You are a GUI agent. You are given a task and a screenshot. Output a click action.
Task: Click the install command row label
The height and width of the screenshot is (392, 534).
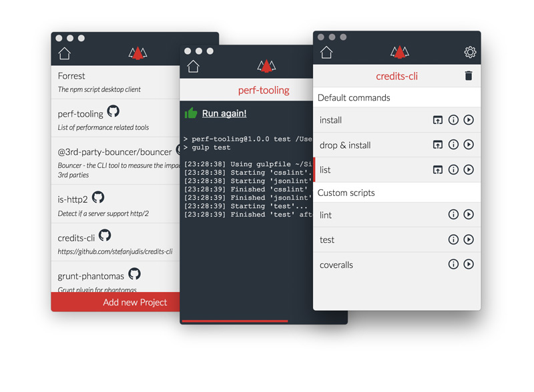[x=330, y=120]
